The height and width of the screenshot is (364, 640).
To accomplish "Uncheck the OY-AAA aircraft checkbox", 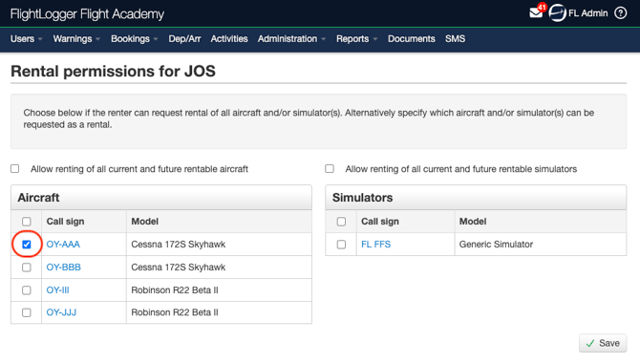I will pyautogui.click(x=27, y=245).
